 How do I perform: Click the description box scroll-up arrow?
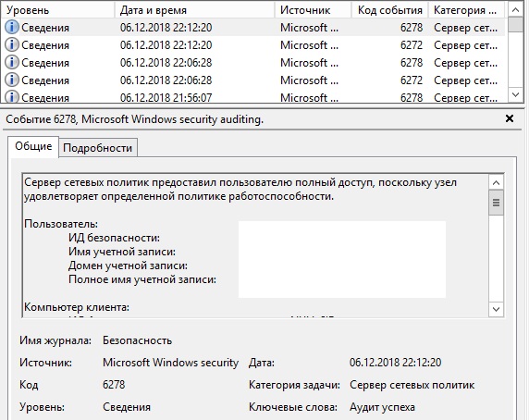(496, 183)
